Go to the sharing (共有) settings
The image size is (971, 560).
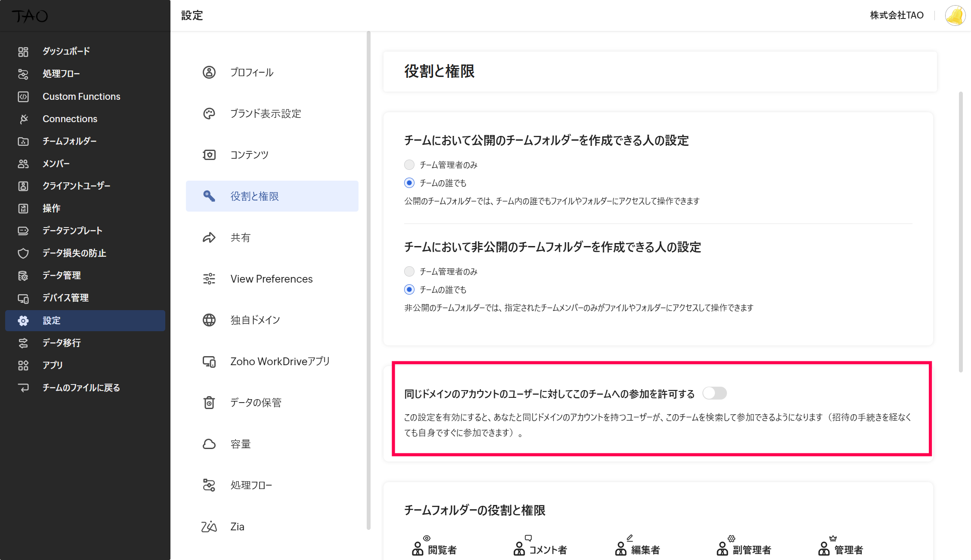240,237
